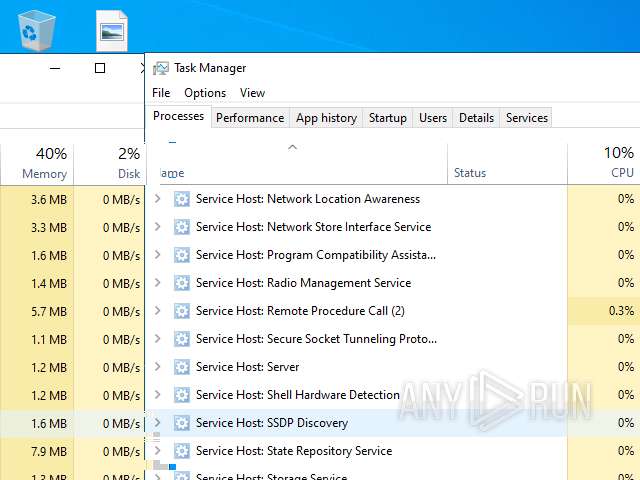
Task: Expand Service Host: Secure Socket Tunneling Protocol
Action: click(x=158, y=338)
